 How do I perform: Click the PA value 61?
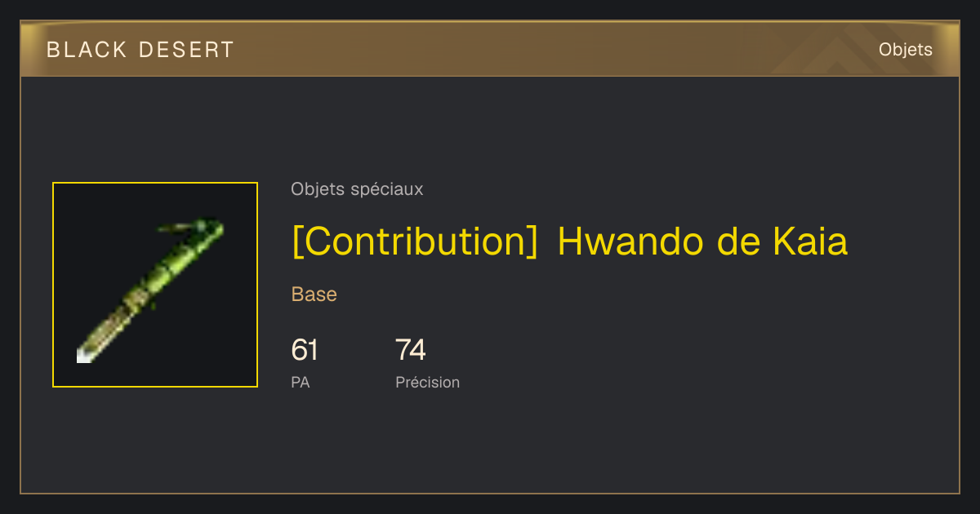tap(305, 350)
